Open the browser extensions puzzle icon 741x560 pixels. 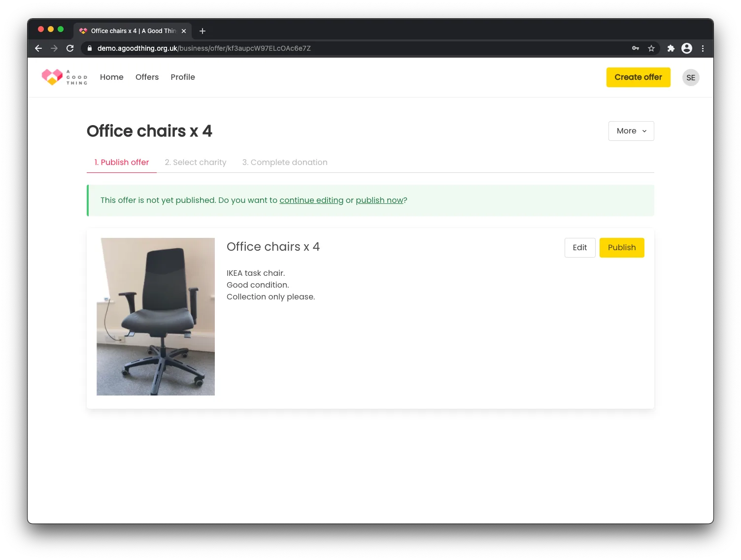click(671, 48)
